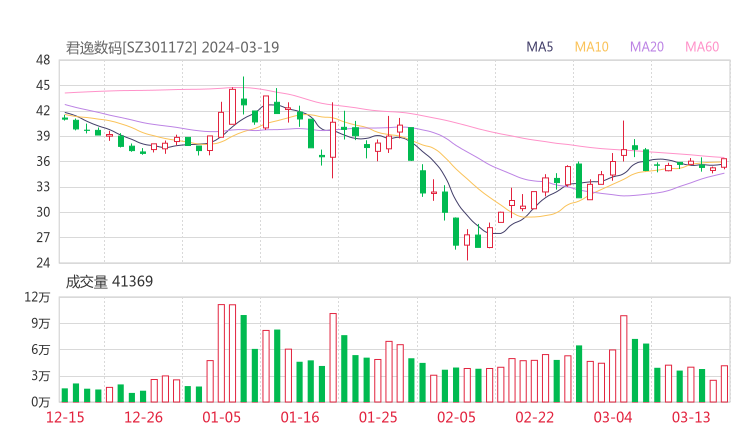Click the 03-04 date axis label
The width and height of the screenshot is (740, 440).
pyautogui.click(x=613, y=417)
